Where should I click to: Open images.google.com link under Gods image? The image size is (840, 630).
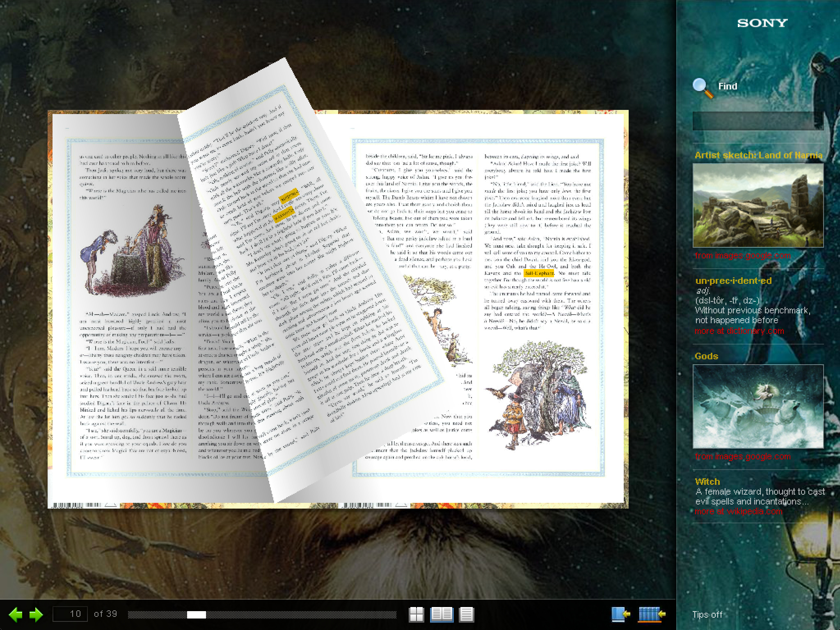click(742, 457)
